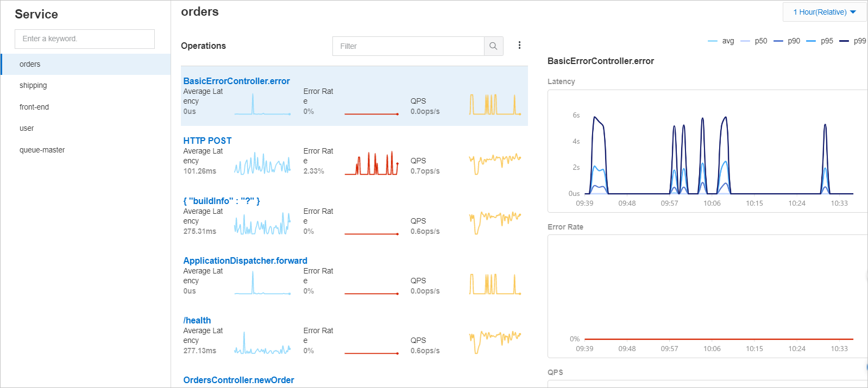Viewport: 868px width, 388px height.
Task: Select the orders service
Action: [86, 64]
